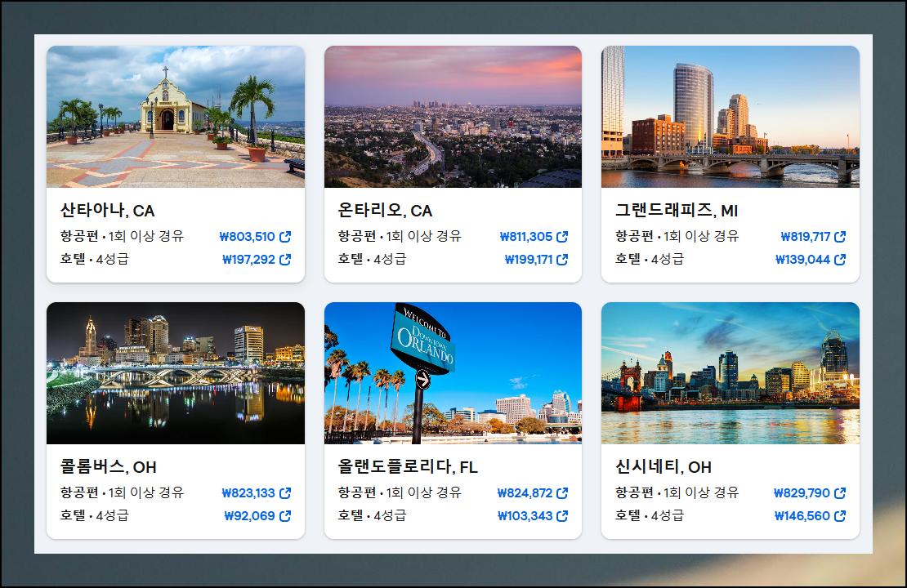The width and height of the screenshot is (907, 588).
Task: Click the 그랜드래피즈, MI card title
Action: 677,211
